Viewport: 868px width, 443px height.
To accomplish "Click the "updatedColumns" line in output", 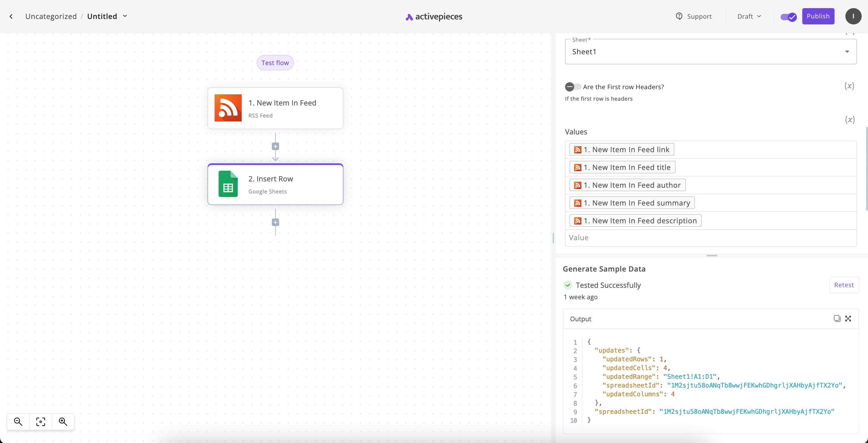I will click(x=638, y=394).
